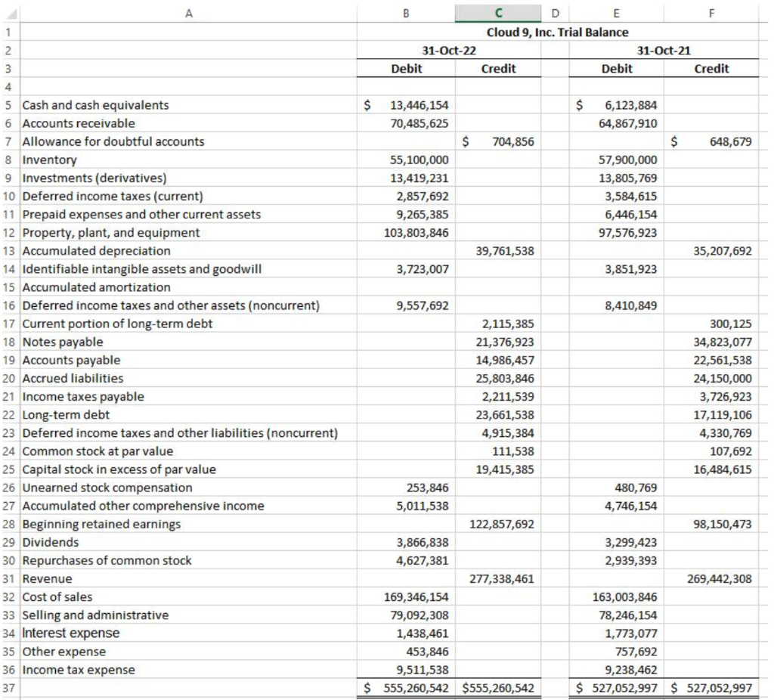This screenshot has width=774, height=700.
Task: Select the column C header
Action: pos(497,12)
